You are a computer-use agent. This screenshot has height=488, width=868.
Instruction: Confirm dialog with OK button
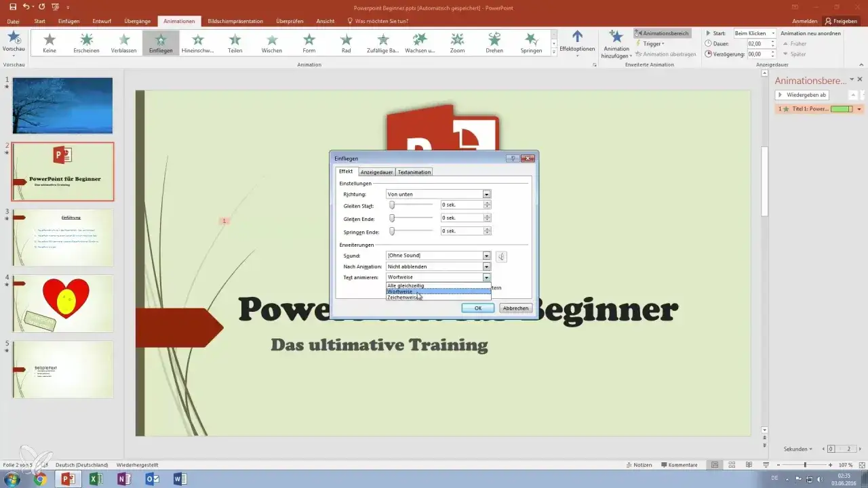(x=477, y=308)
